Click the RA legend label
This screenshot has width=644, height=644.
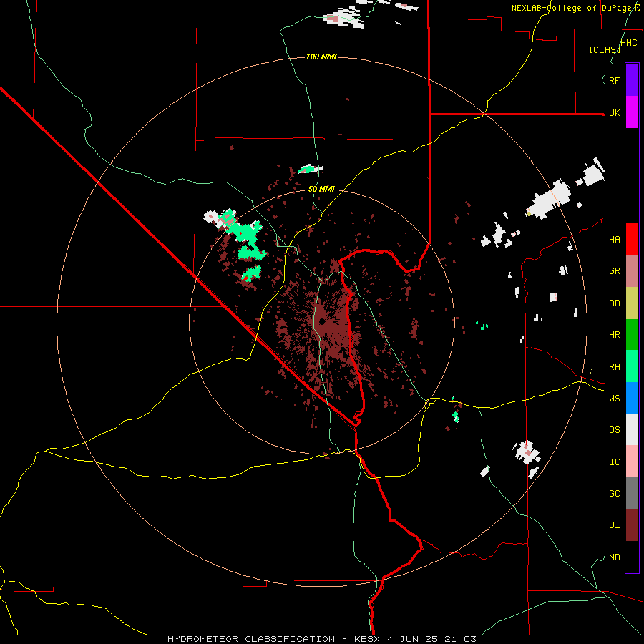coord(615,367)
